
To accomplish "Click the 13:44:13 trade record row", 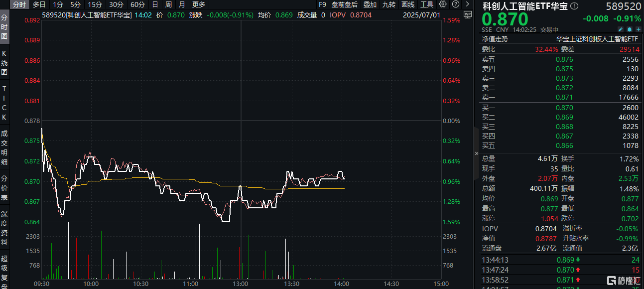I will pos(560,260).
